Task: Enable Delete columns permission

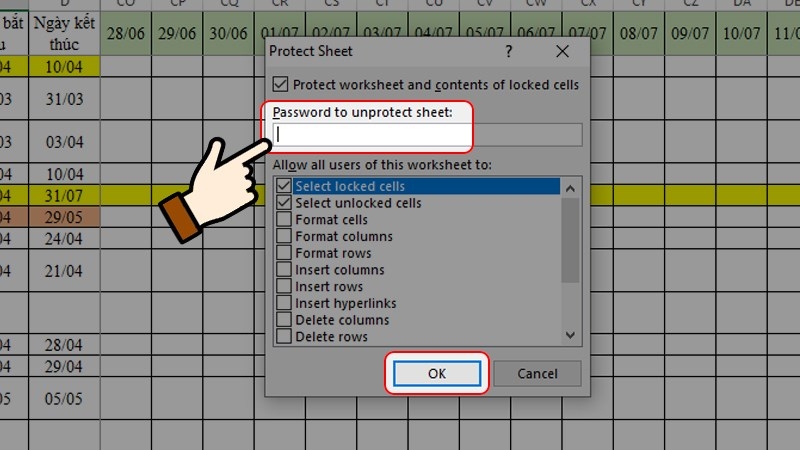Action: click(x=284, y=320)
